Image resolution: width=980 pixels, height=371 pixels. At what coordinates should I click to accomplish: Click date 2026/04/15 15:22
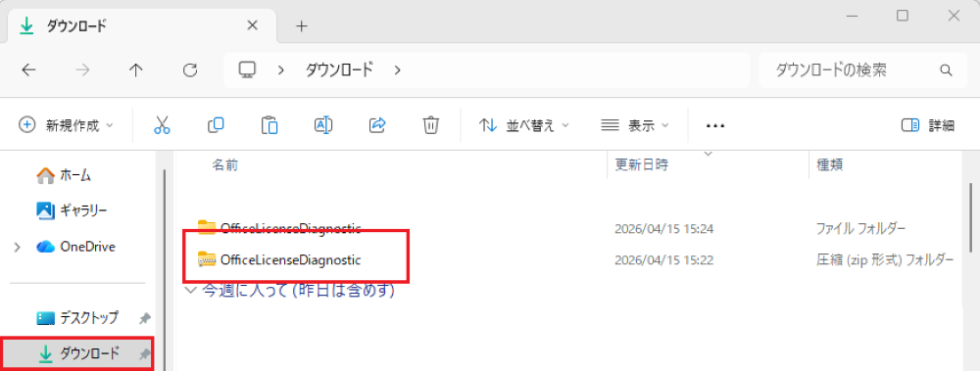pyautogui.click(x=663, y=259)
